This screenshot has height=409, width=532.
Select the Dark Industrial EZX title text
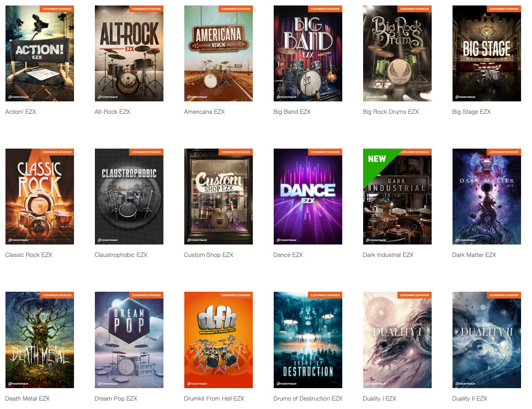(388, 255)
